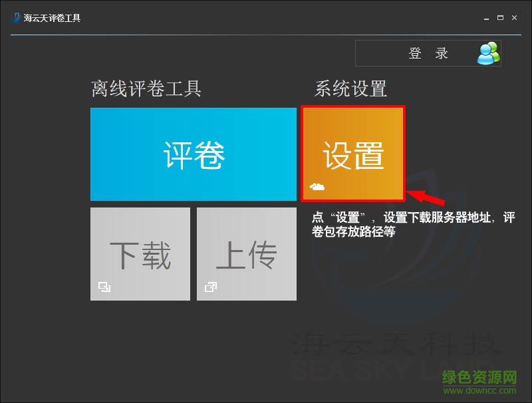Click the 海云天 app logo in the title bar

14,18
